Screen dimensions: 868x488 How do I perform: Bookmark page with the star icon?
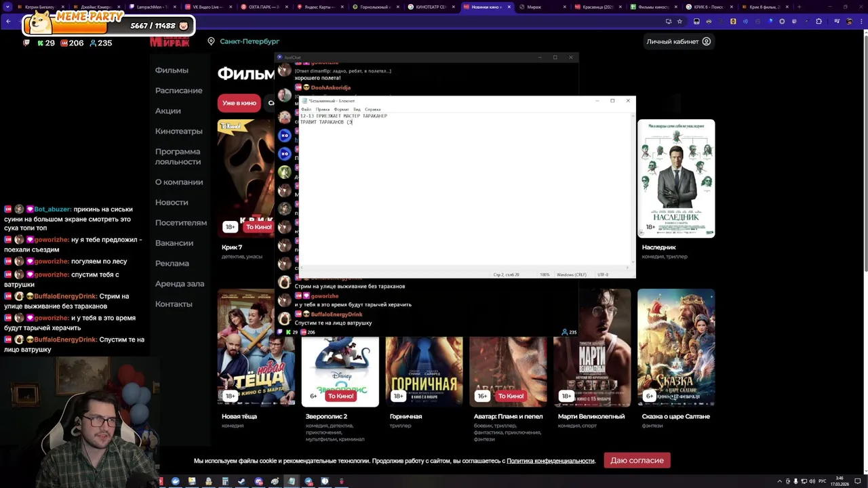(679, 21)
